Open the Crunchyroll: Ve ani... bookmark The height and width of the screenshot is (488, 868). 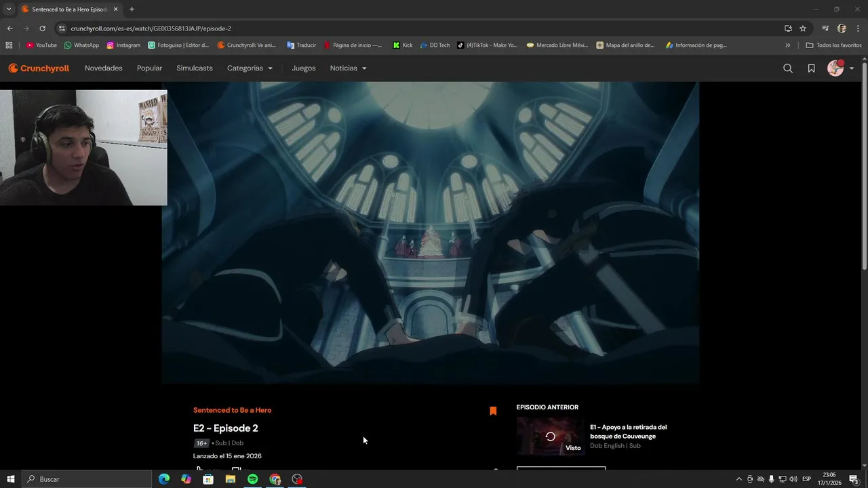246,45
